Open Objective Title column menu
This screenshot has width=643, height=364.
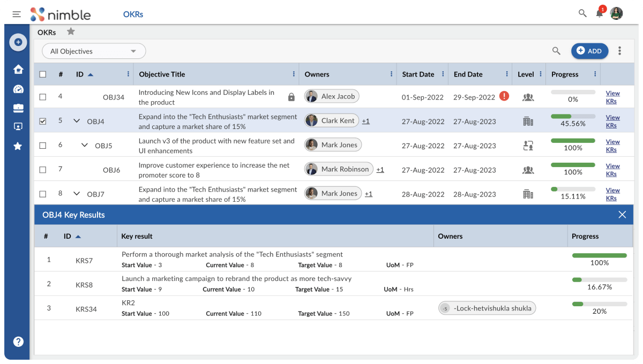tap(294, 74)
